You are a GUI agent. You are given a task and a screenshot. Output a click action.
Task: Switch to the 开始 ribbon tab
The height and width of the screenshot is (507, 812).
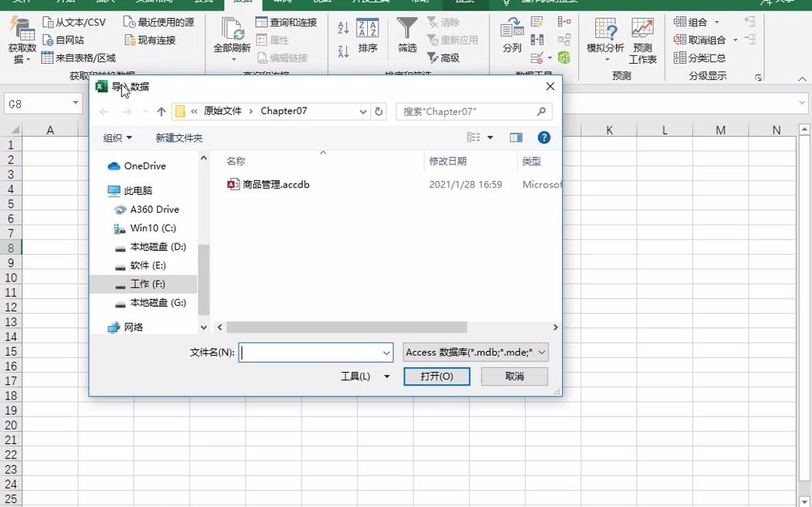point(65,4)
